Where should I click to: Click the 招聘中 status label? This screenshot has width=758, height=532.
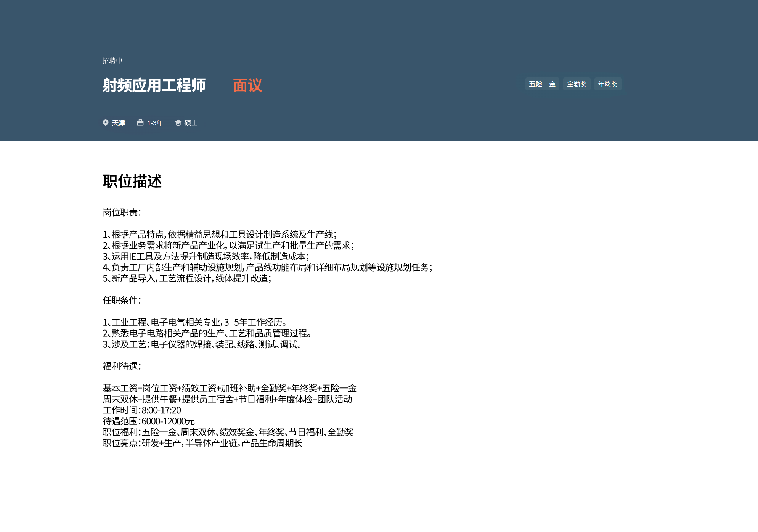point(112,61)
